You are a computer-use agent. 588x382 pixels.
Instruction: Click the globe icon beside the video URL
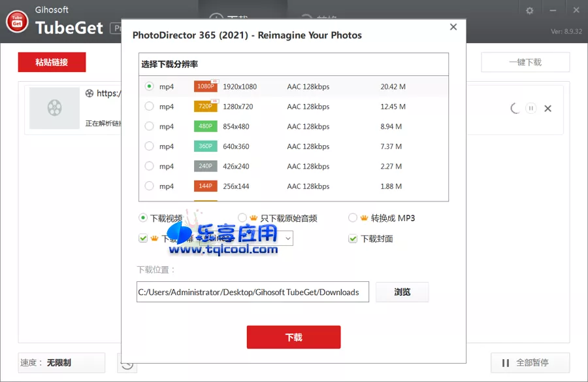pyautogui.click(x=90, y=94)
